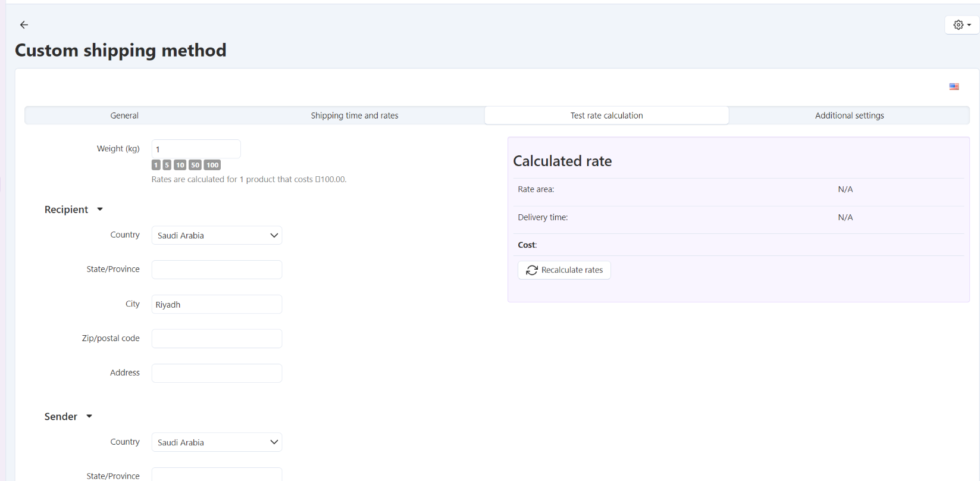Open the Additional settings tab
The height and width of the screenshot is (481, 980).
[849, 115]
